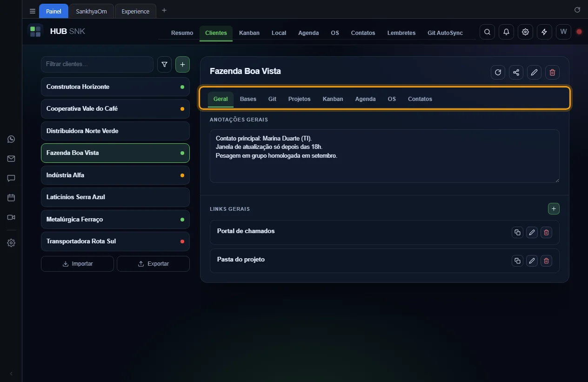Copy the Pasta do projeto link
588x382 pixels.
click(517, 261)
